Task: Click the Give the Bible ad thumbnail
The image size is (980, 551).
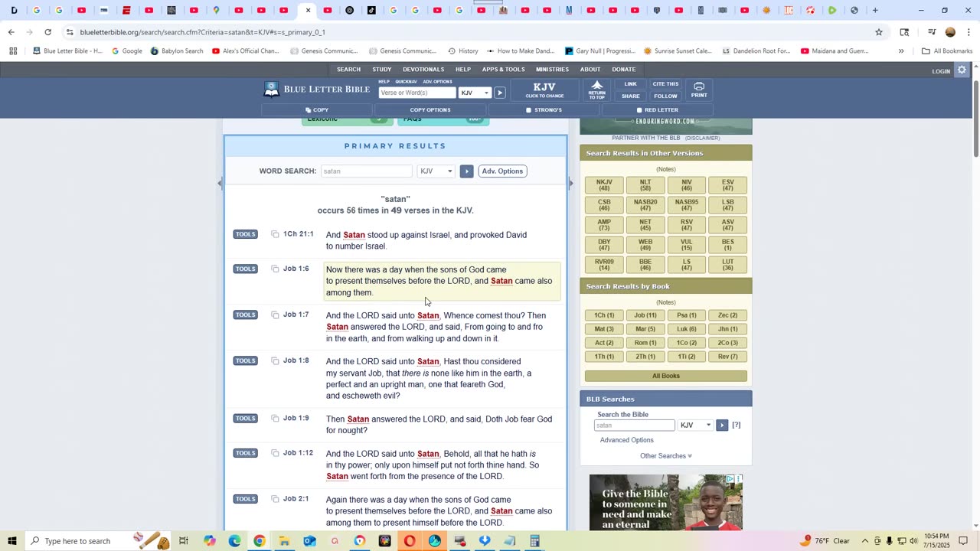Action: pos(666,502)
